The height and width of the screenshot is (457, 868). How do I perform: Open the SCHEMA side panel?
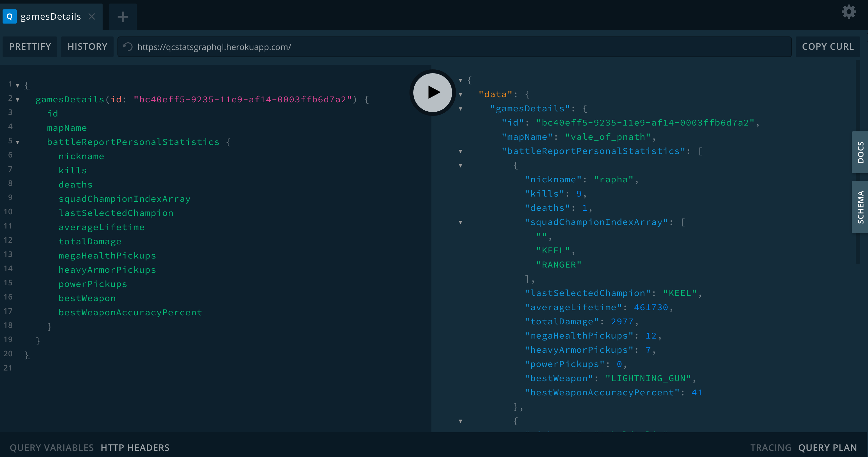click(x=860, y=207)
